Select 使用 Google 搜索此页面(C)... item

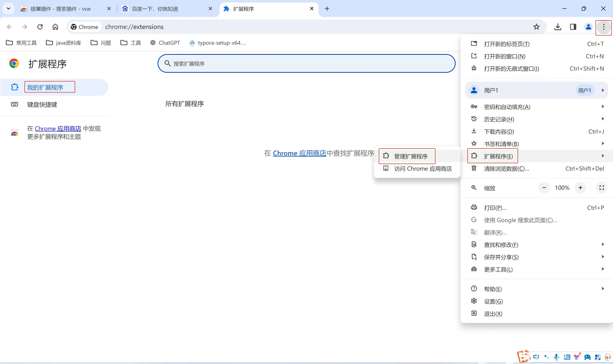537,220
